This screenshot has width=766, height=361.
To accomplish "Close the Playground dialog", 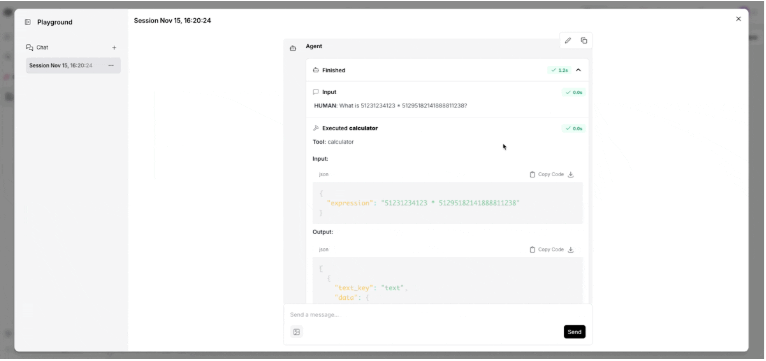I will (738, 19).
